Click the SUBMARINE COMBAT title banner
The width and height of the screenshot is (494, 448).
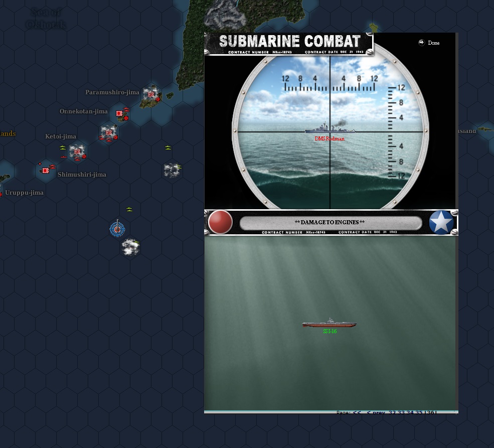click(289, 44)
